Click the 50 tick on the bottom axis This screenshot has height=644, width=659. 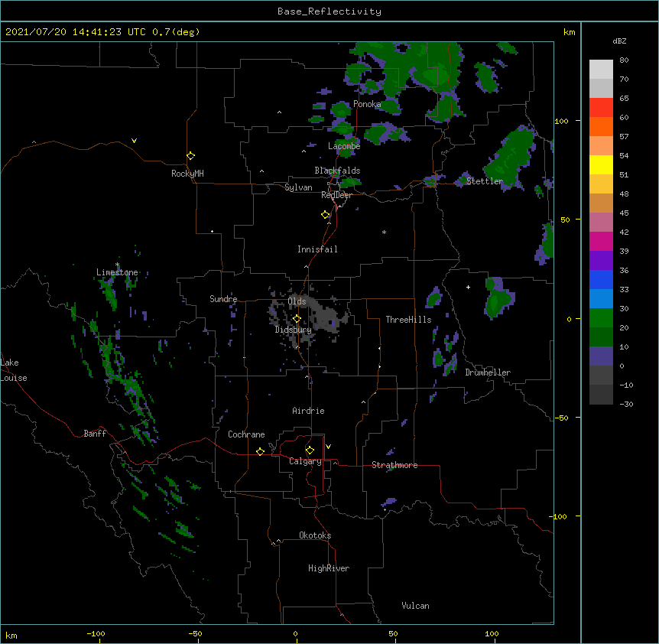[393, 633]
